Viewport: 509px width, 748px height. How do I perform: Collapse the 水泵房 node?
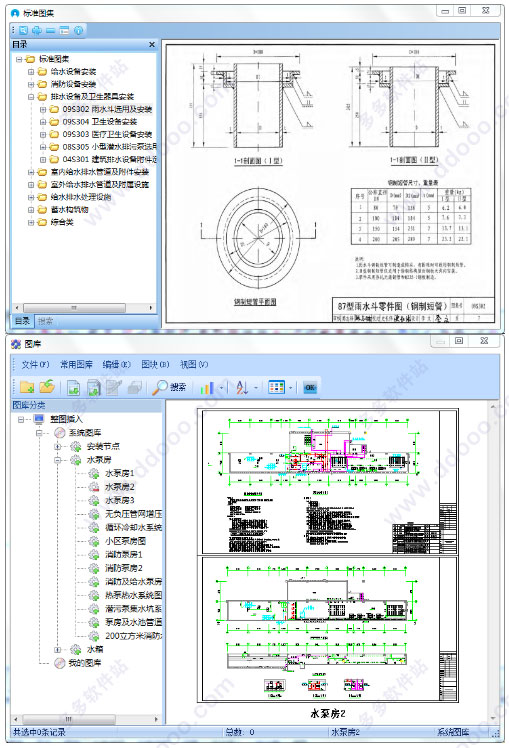coord(58,460)
